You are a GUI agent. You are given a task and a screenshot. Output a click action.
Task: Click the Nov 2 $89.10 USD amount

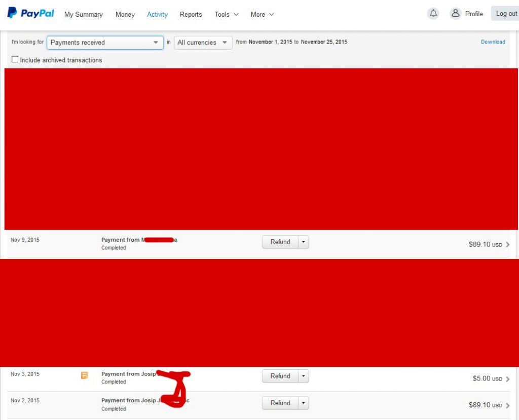pyautogui.click(x=485, y=405)
